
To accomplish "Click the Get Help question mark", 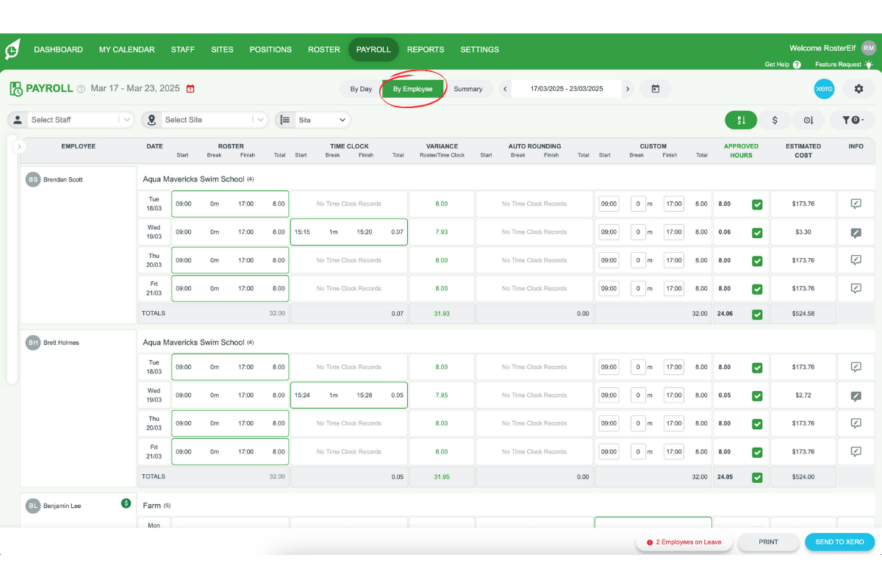I will click(799, 64).
